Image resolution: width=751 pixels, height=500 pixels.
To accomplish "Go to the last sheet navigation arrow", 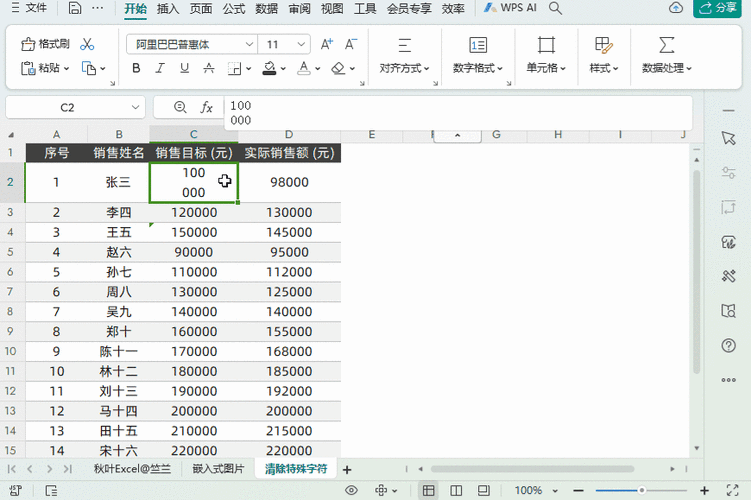I will [x=68, y=469].
